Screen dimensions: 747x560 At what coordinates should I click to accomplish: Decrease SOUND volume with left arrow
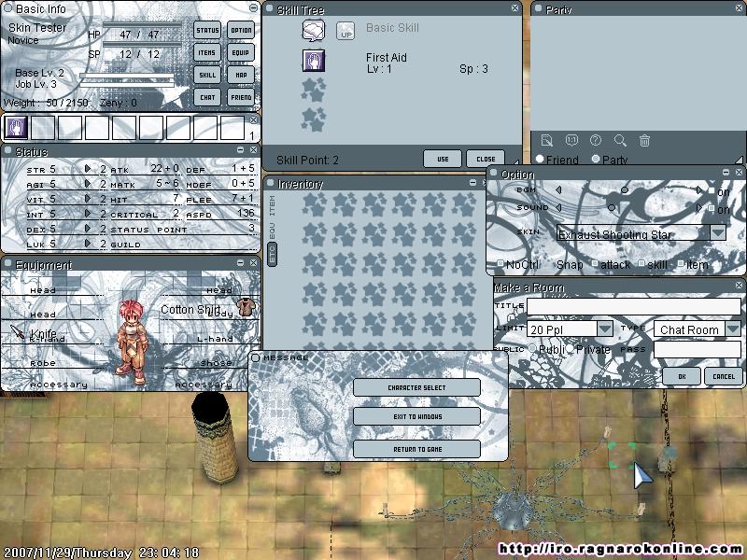(x=558, y=207)
